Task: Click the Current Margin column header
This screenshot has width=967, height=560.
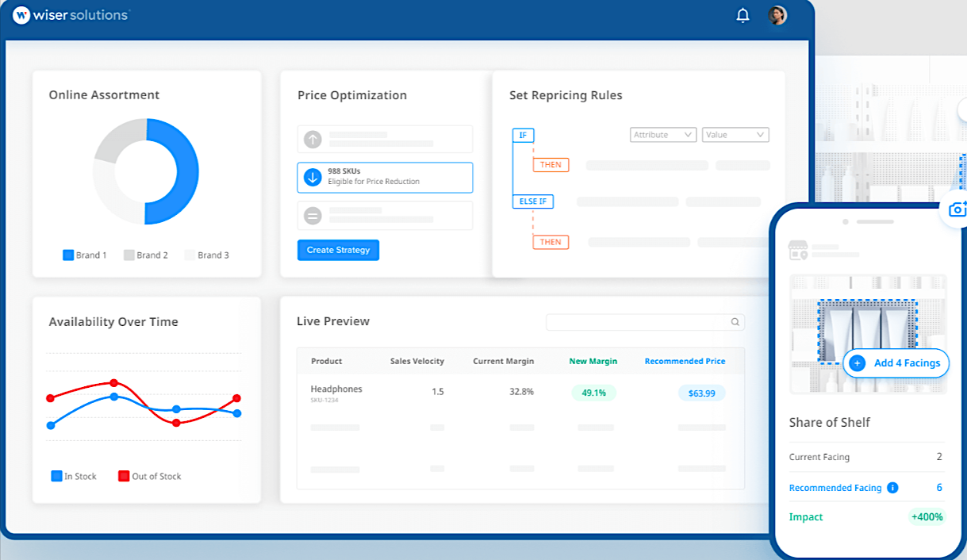Action: tap(504, 361)
